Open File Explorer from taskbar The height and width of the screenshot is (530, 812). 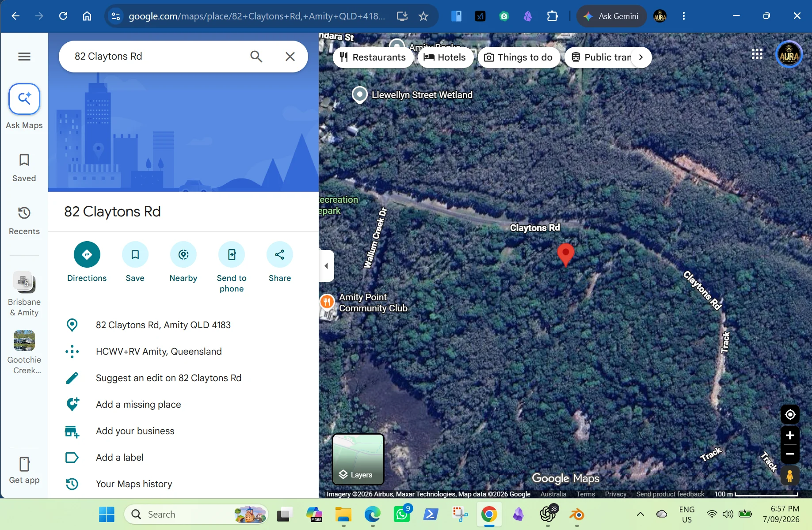pyautogui.click(x=343, y=515)
